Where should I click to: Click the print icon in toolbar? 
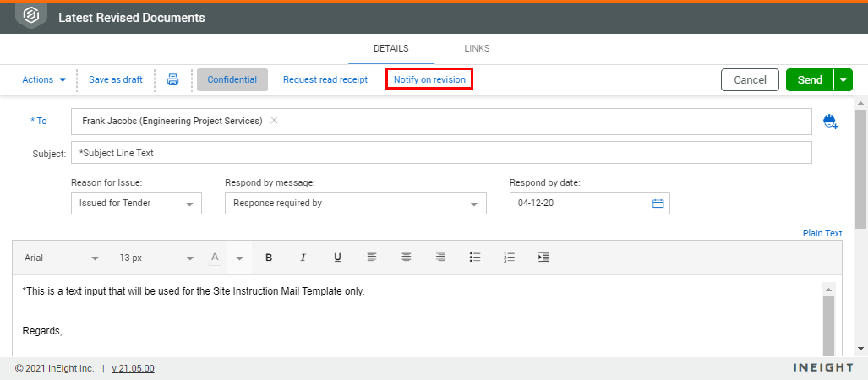coord(172,79)
